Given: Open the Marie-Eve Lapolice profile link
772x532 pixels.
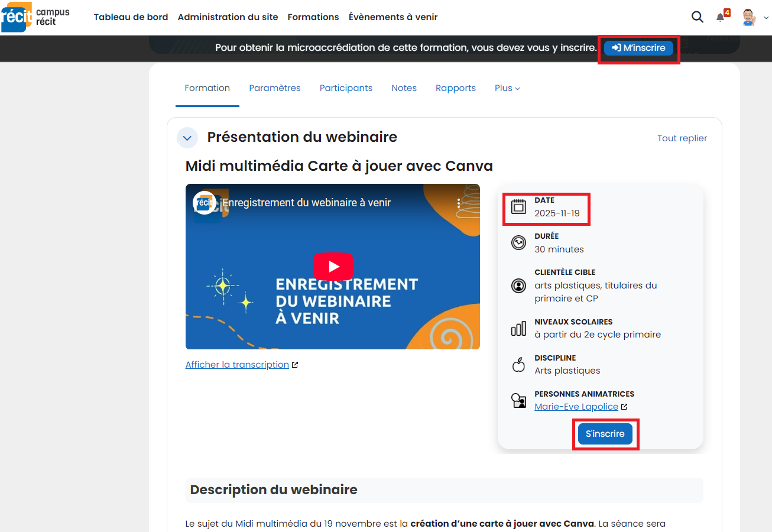Looking at the screenshot, I should 576,406.
